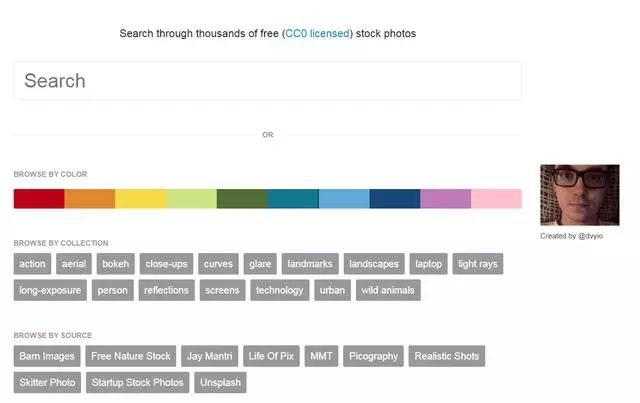Select the light rays collection
640x403 pixels.
tap(477, 264)
